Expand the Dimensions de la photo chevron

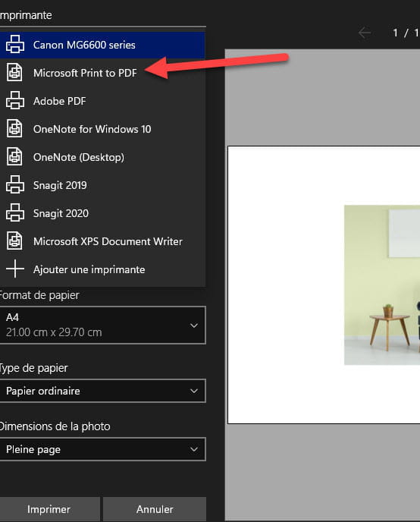point(194,449)
